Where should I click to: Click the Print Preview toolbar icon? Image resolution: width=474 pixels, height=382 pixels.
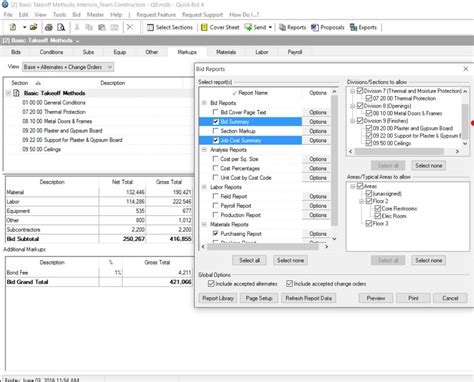(x=61, y=27)
